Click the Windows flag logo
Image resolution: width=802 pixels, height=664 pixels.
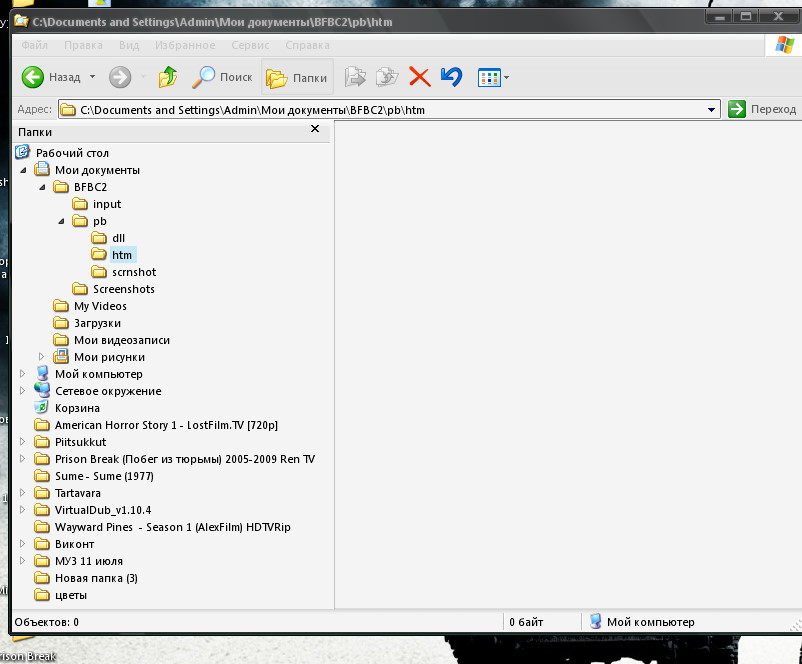[784, 45]
